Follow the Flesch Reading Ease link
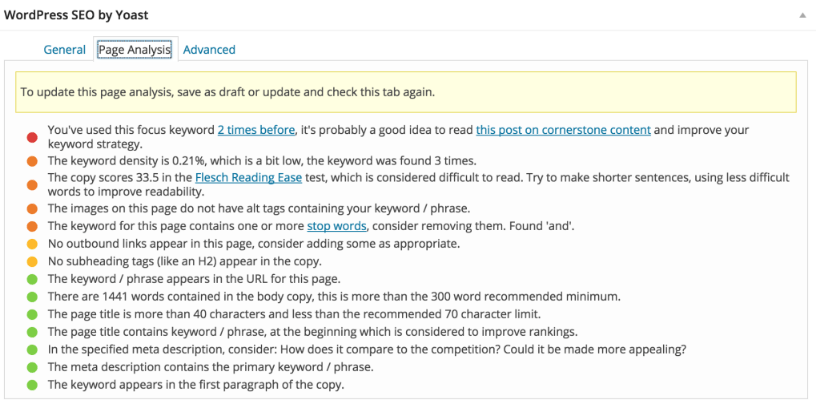The height and width of the screenshot is (406, 816). click(242, 178)
